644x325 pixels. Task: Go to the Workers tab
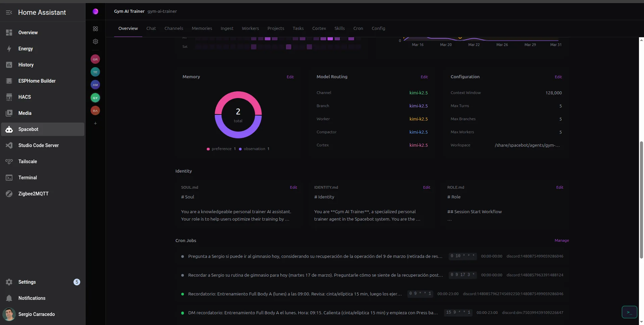coord(250,29)
